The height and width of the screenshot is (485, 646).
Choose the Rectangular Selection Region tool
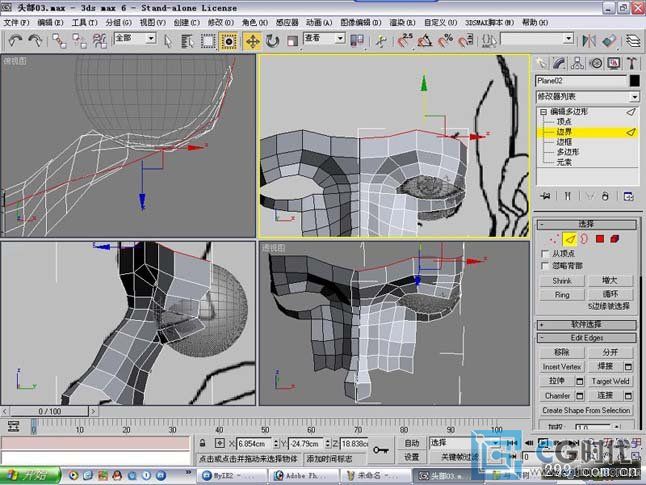click(x=208, y=41)
